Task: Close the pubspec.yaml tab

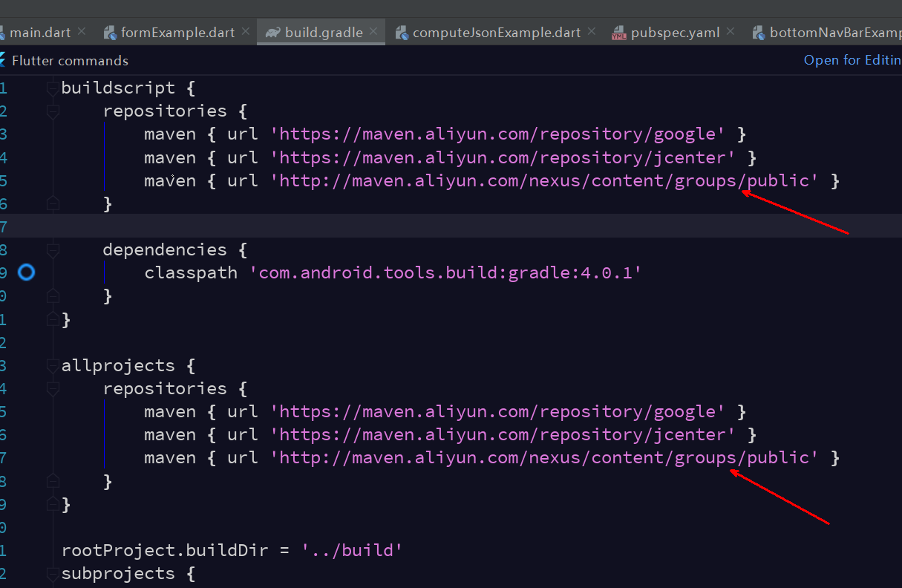Action: click(731, 32)
